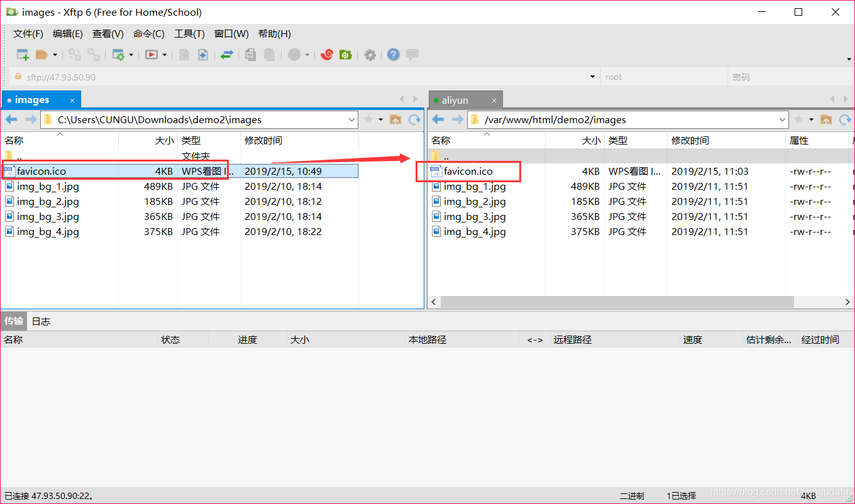Click Back arrow in local pane

(x=11, y=119)
